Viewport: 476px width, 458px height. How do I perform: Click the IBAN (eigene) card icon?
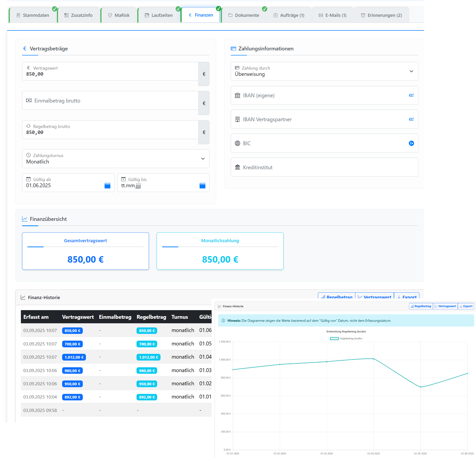point(411,95)
